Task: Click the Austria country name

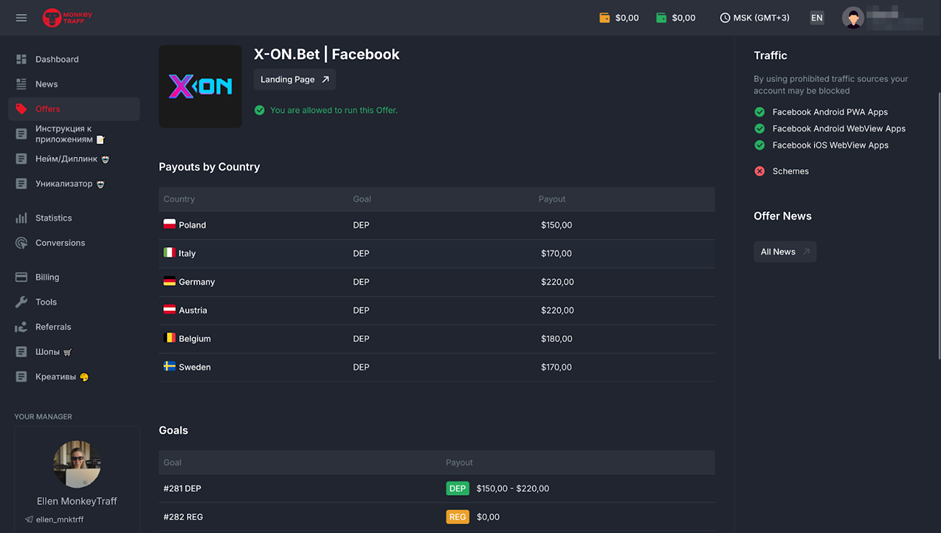Action: tap(193, 310)
